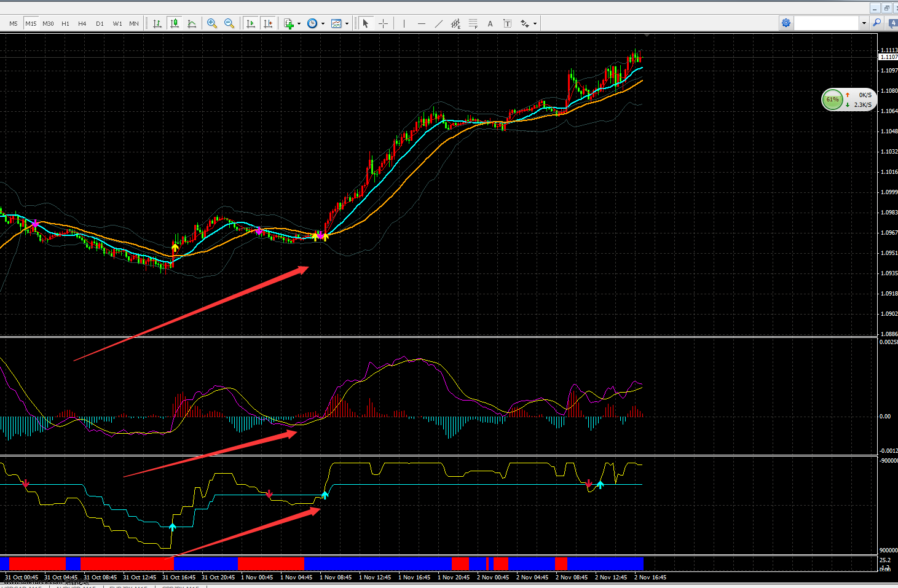Select the trendline drawing tool

pyautogui.click(x=438, y=23)
